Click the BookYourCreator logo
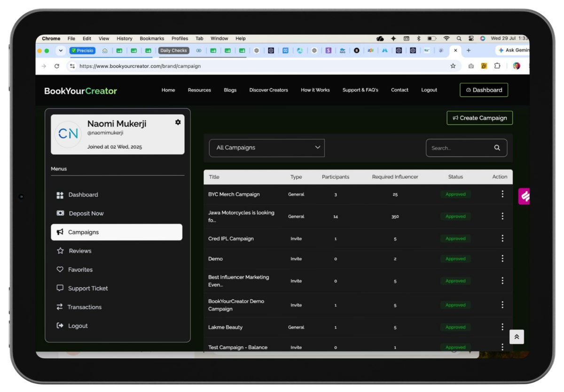This screenshot has height=392, width=564. coord(80,91)
